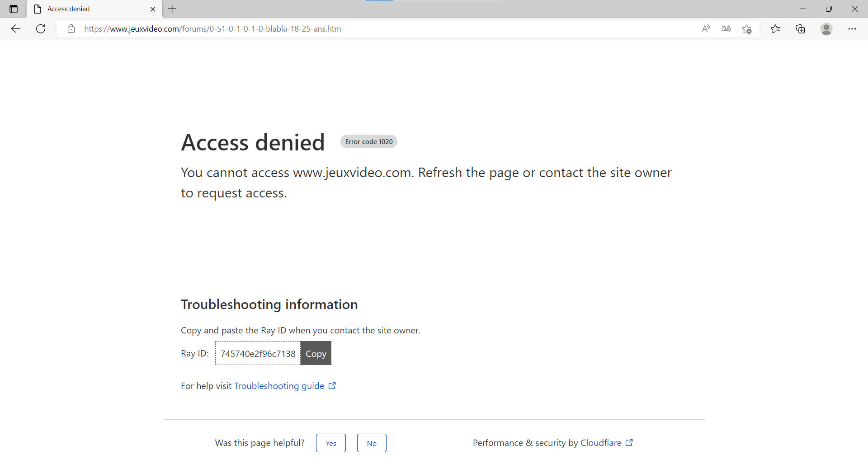Minimize the browser window
The height and width of the screenshot is (459, 868).
click(x=803, y=9)
